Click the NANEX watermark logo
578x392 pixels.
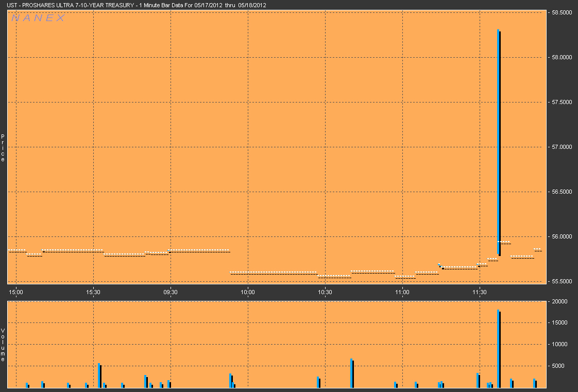click(x=38, y=18)
